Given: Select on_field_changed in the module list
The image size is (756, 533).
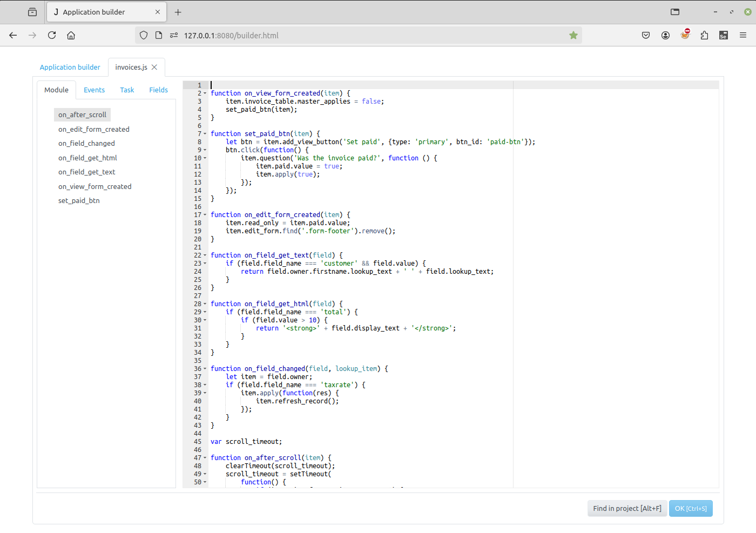Looking at the screenshot, I should (86, 143).
